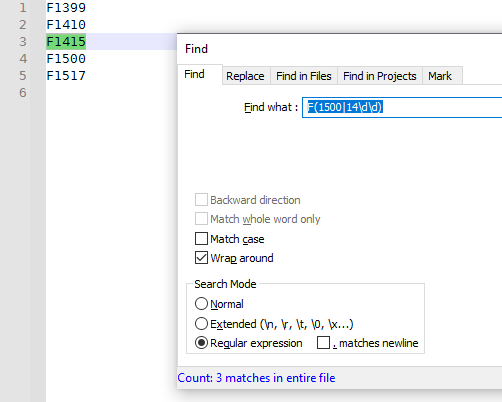Click line F1500 in the editor

(x=66, y=59)
